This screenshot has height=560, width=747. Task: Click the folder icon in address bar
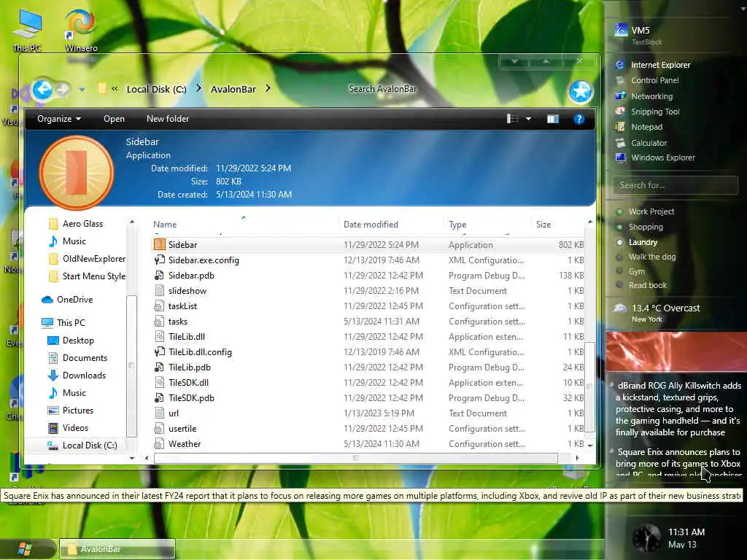[101, 89]
